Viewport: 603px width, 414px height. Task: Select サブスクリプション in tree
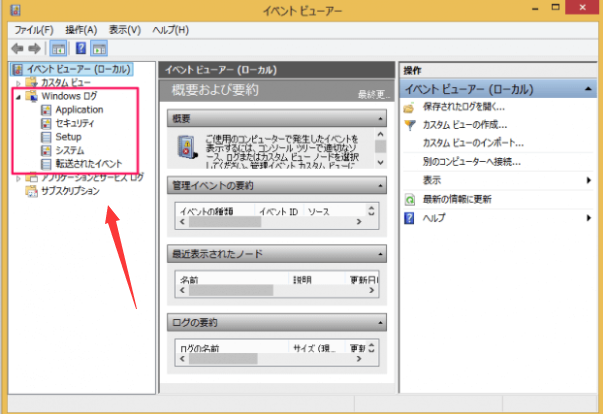pos(70,191)
